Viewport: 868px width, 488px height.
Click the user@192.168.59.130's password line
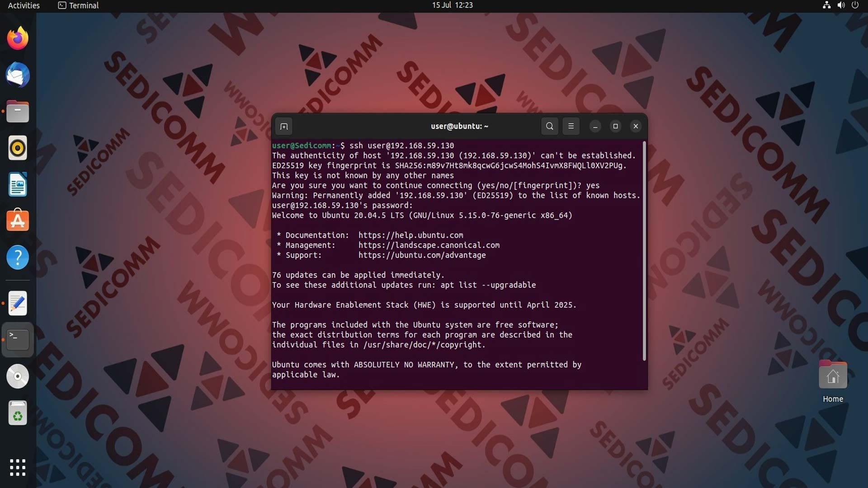[342, 205]
